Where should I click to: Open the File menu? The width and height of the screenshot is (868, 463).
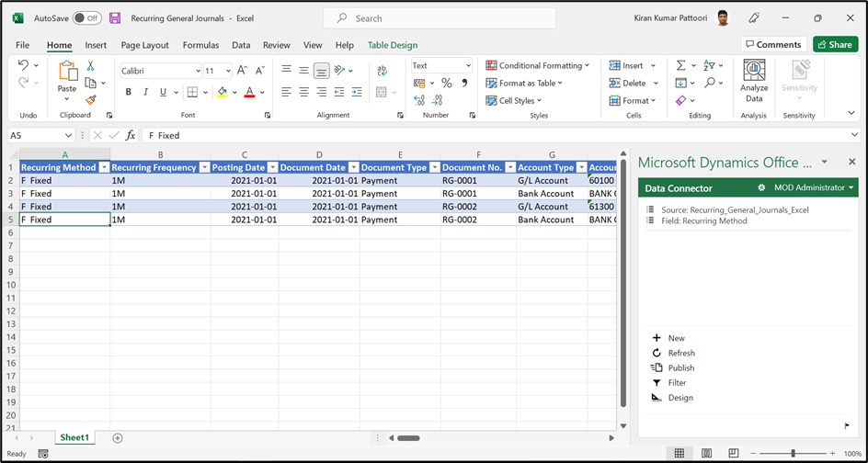pyautogui.click(x=23, y=45)
